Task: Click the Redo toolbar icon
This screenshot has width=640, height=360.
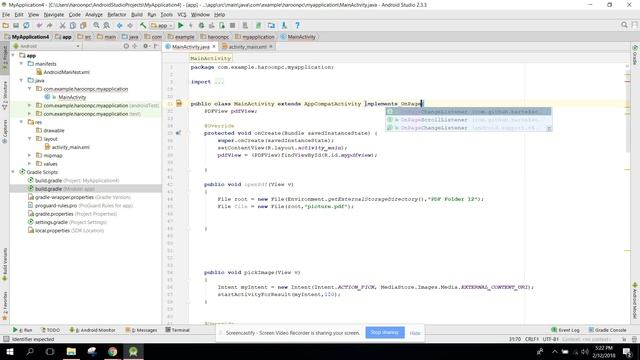Action: point(49,25)
